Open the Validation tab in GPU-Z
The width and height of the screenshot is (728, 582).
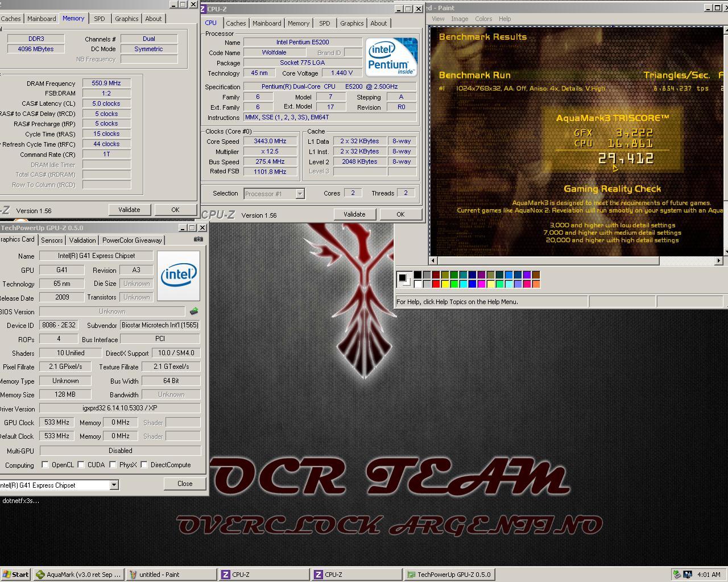(x=82, y=240)
